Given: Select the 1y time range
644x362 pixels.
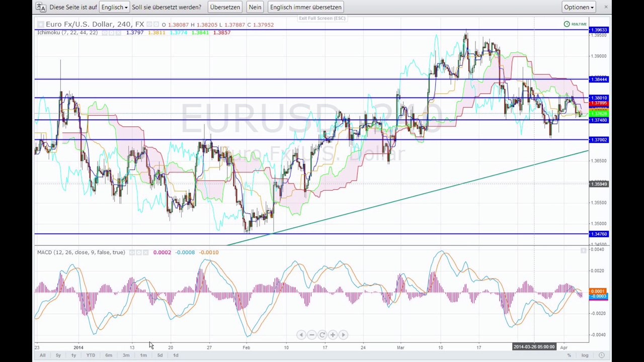Looking at the screenshot, I should click(x=73, y=355).
